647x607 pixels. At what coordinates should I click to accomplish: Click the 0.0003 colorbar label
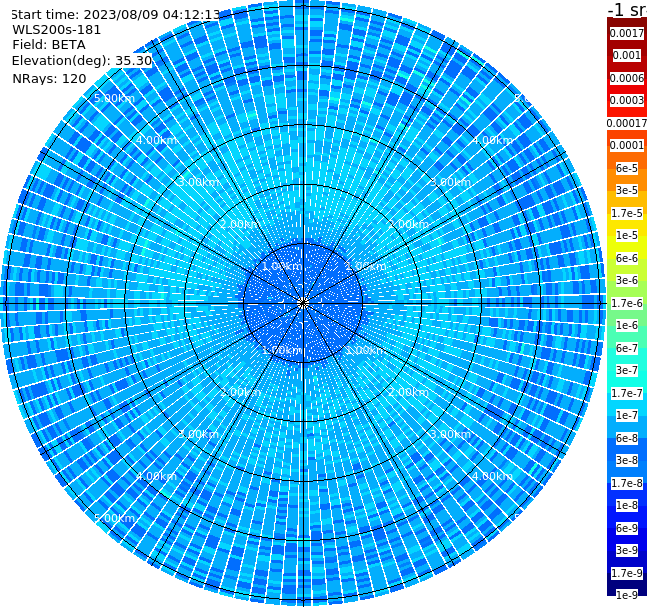pyautogui.click(x=627, y=100)
